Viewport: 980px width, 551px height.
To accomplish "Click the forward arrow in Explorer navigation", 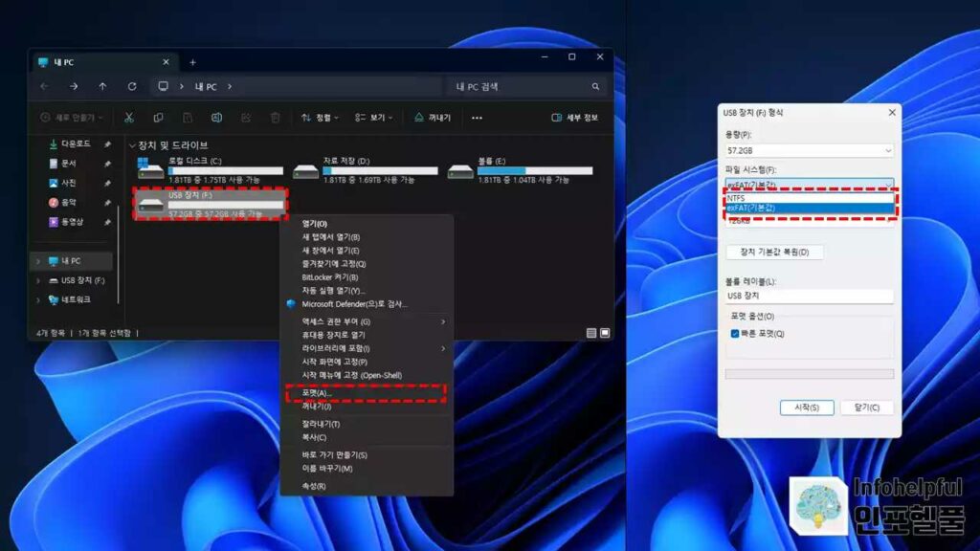I will (x=74, y=87).
